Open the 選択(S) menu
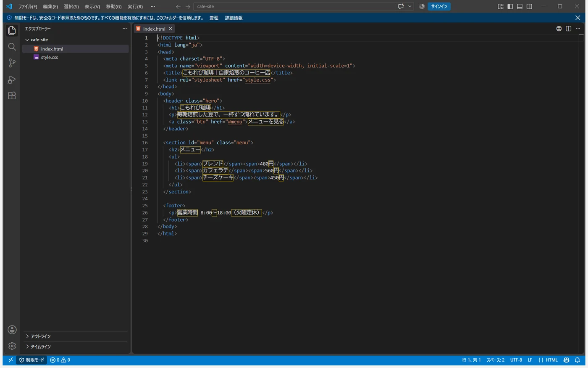The width and height of the screenshot is (588, 368). click(71, 6)
